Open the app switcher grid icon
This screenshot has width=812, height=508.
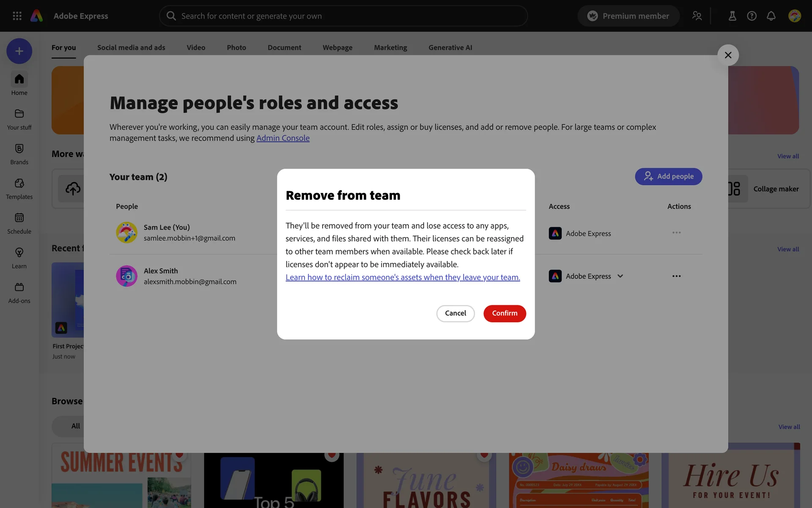tap(17, 16)
